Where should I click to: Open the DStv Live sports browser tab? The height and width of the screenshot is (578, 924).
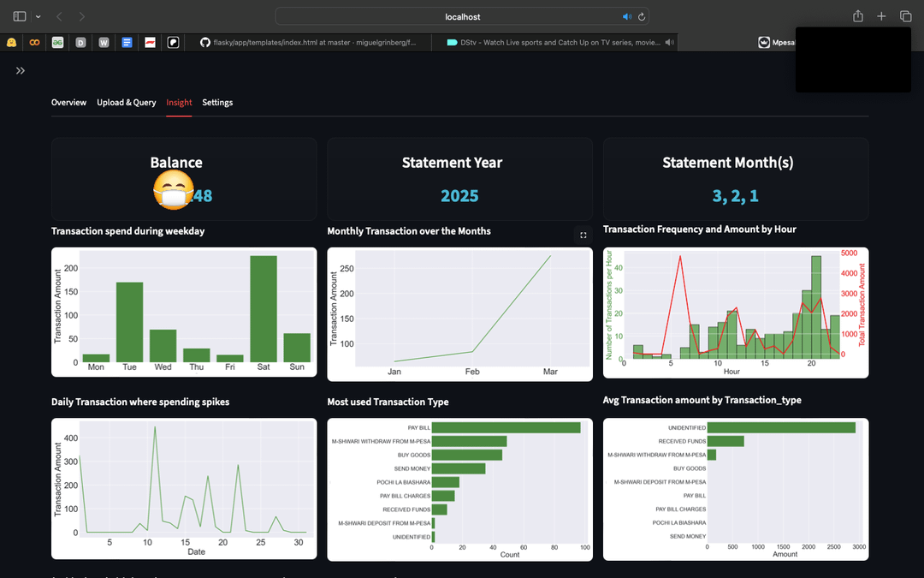[556, 42]
